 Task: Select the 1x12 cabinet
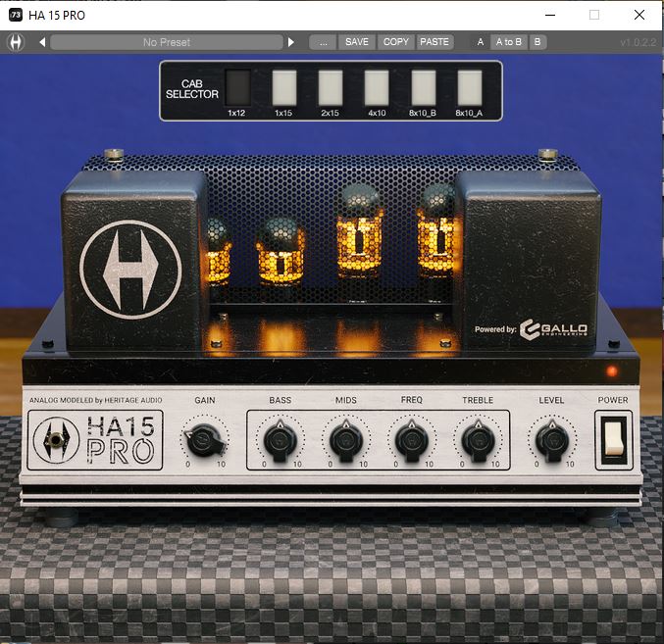point(237,87)
